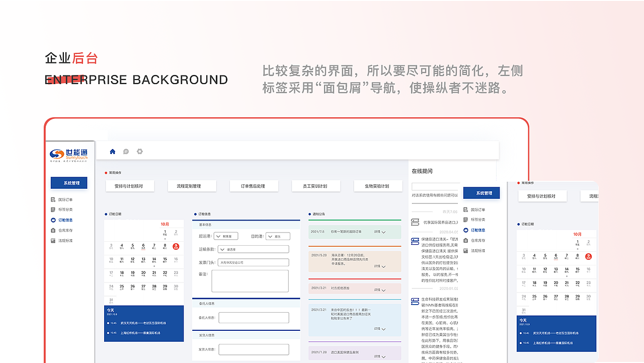Open the chat bubble icon in toolbar
The height and width of the screenshot is (363, 644).
point(126,151)
